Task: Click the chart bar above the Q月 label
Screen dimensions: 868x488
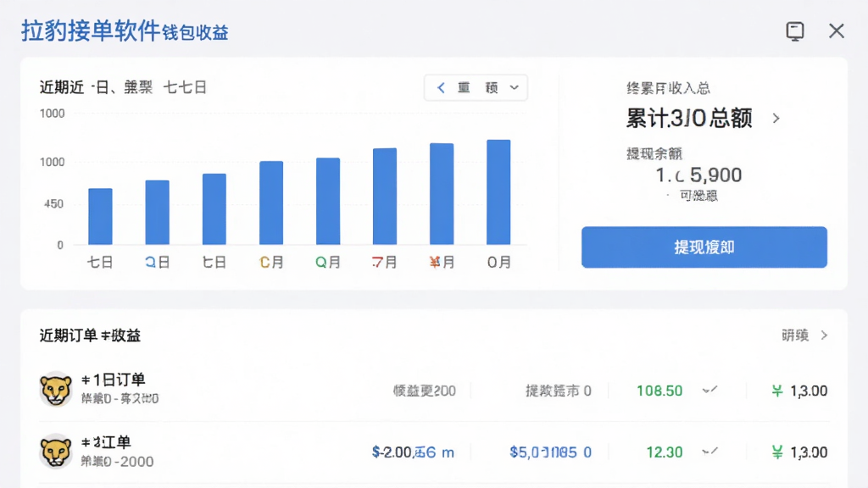Action: tap(328, 202)
